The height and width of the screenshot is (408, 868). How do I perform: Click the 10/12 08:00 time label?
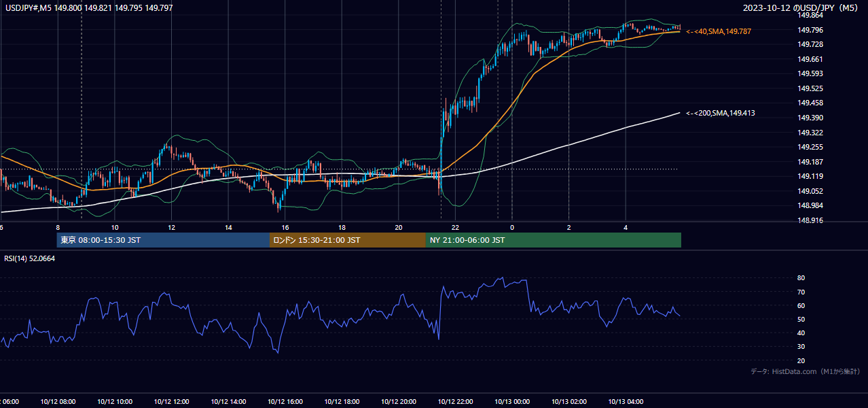(x=58, y=402)
